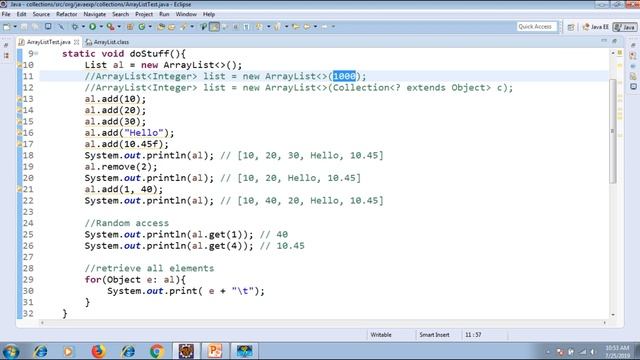
Task: Click the Forward navigation arrow icon
Action: [x=324, y=27]
